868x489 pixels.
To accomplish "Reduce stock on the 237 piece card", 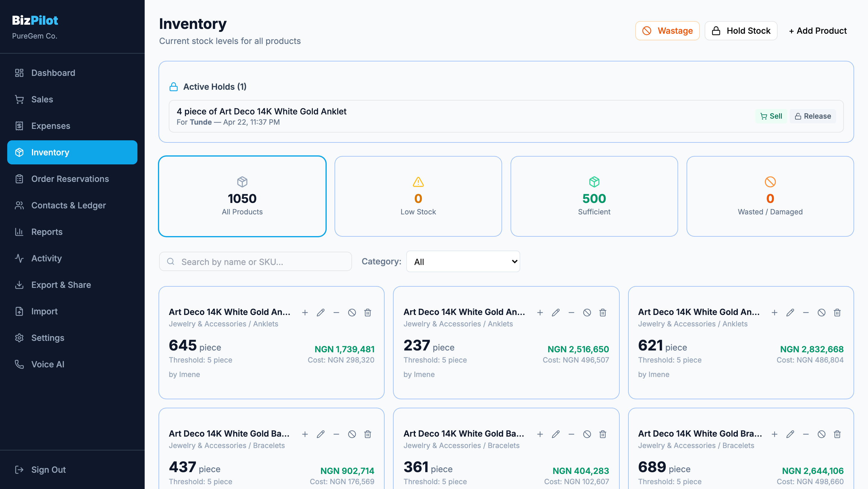I will [x=571, y=312].
